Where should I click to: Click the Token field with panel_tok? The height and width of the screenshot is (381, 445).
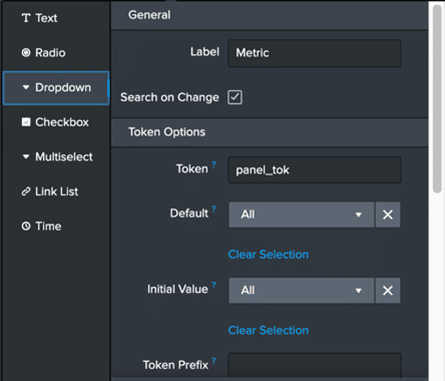tap(314, 170)
